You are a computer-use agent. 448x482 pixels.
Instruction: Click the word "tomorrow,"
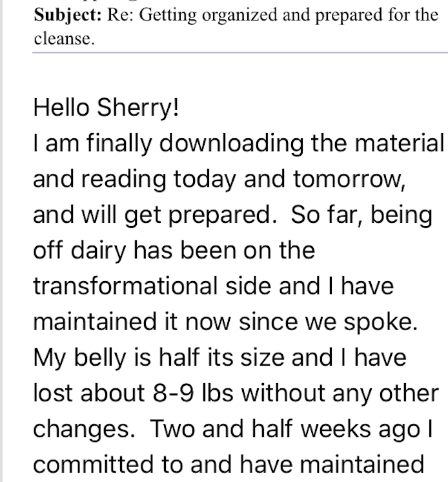point(349,178)
